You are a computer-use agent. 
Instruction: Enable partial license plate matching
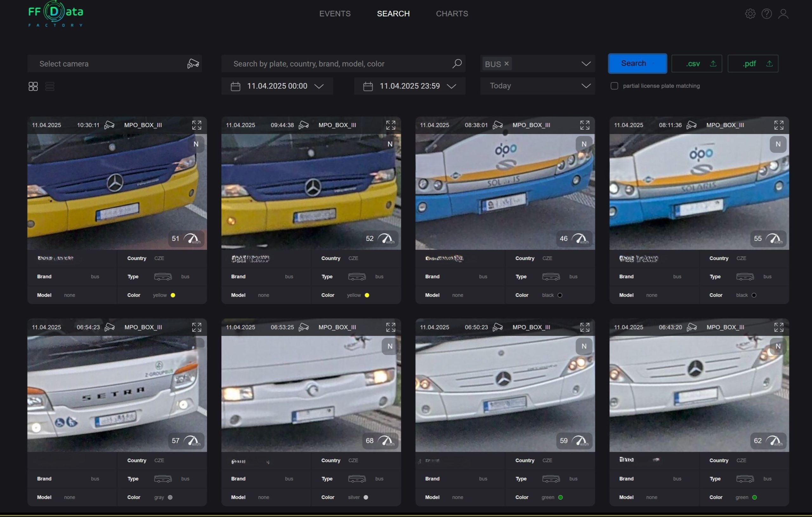click(614, 86)
